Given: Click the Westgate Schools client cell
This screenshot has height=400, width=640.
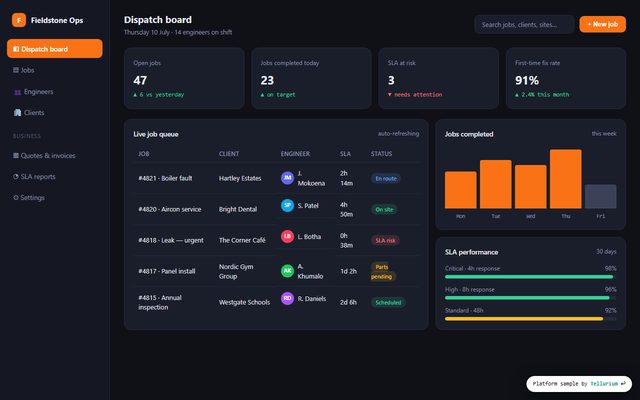Looking at the screenshot, I should tap(244, 302).
